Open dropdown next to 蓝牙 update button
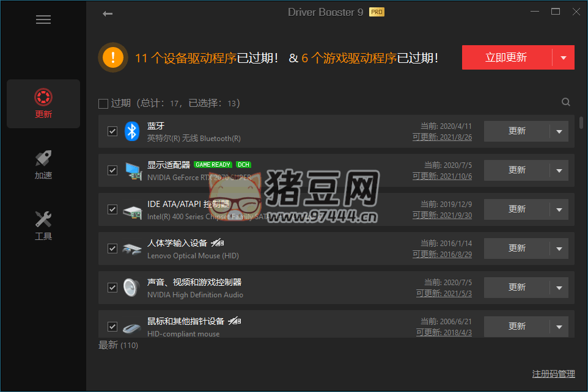588x392 pixels. (x=559, y=131)
